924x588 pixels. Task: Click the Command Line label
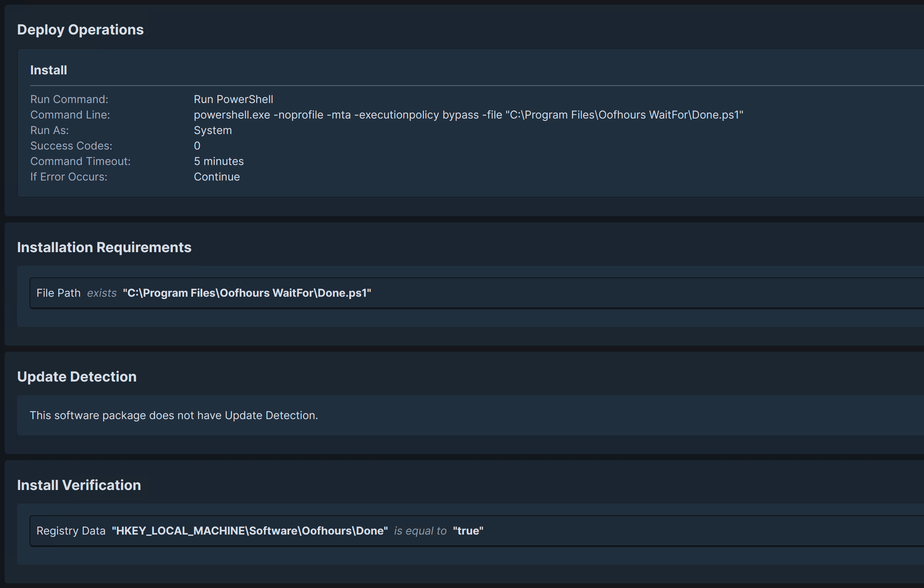click(x=70, y=115)
